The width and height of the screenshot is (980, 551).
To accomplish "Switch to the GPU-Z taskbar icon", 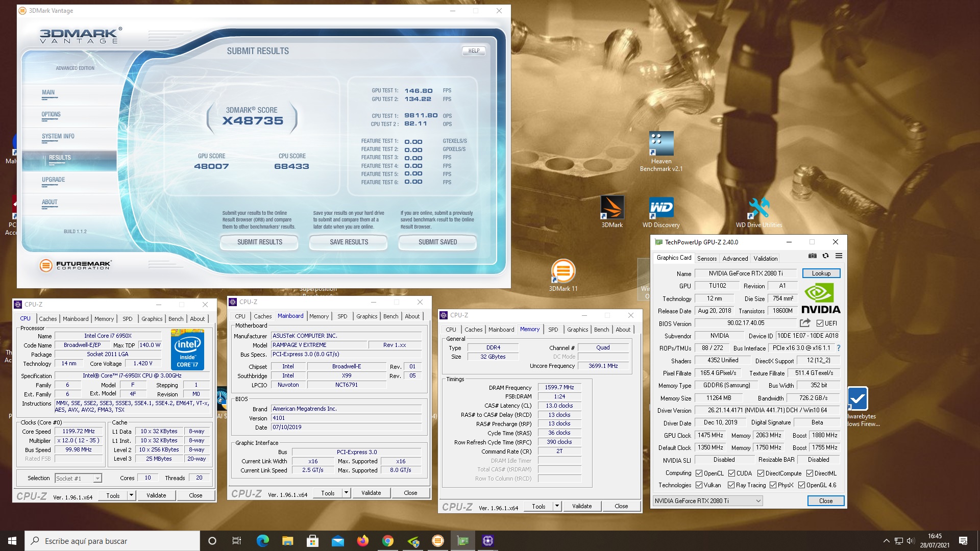I will pos(462,541).
